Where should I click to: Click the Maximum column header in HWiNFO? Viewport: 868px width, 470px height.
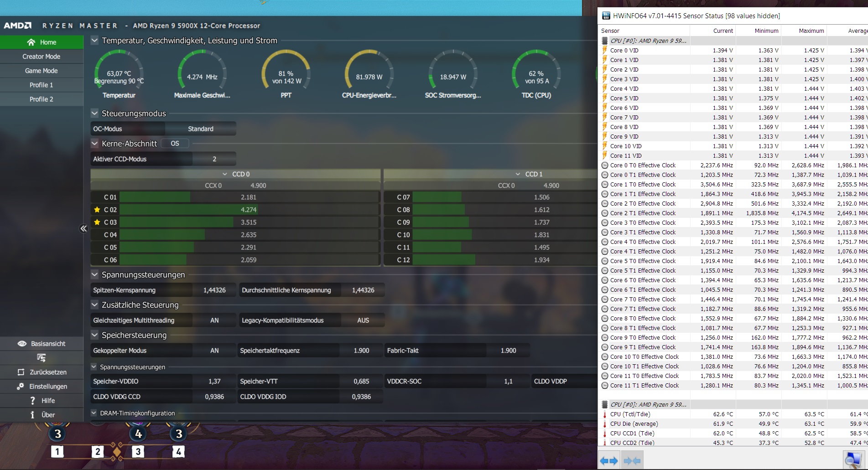click(804, 31)
